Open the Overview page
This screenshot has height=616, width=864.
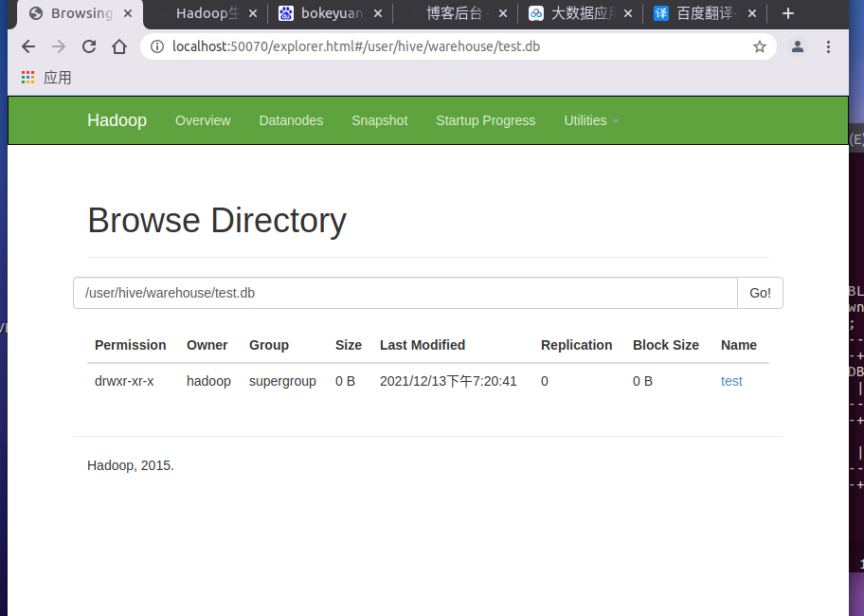(x=203, y=120)
